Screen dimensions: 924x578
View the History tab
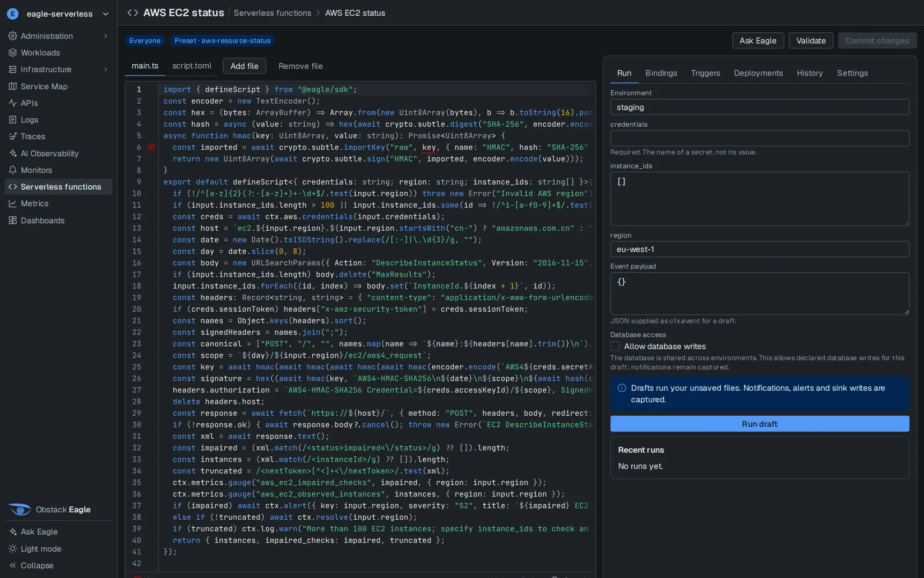pos(809,73)
